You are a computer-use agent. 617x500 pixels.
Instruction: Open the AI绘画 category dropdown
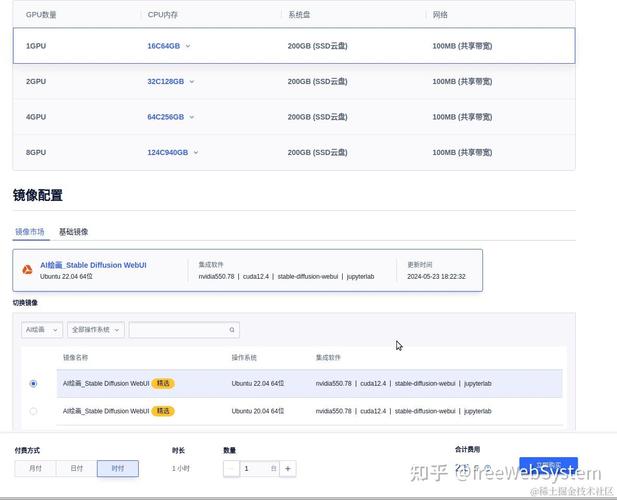point(42,330)
